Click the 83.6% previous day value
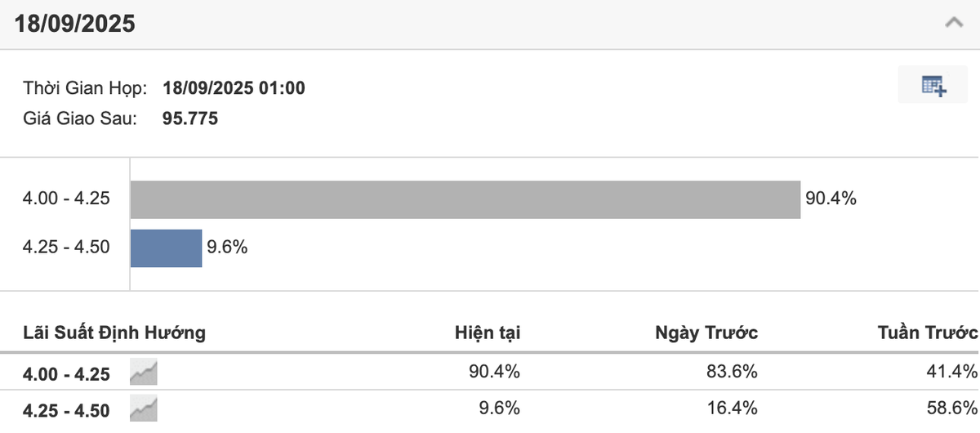Viewport: 980px width, 433px height. pyautogui.click(x=733, y=373)
